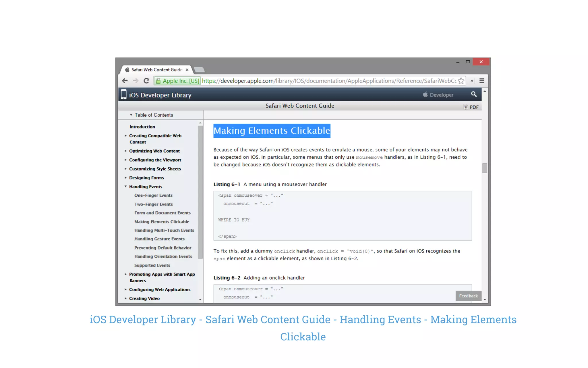Open Preventing Default Behavior
The width and height of the screenshot is (588, 368).
163,248
